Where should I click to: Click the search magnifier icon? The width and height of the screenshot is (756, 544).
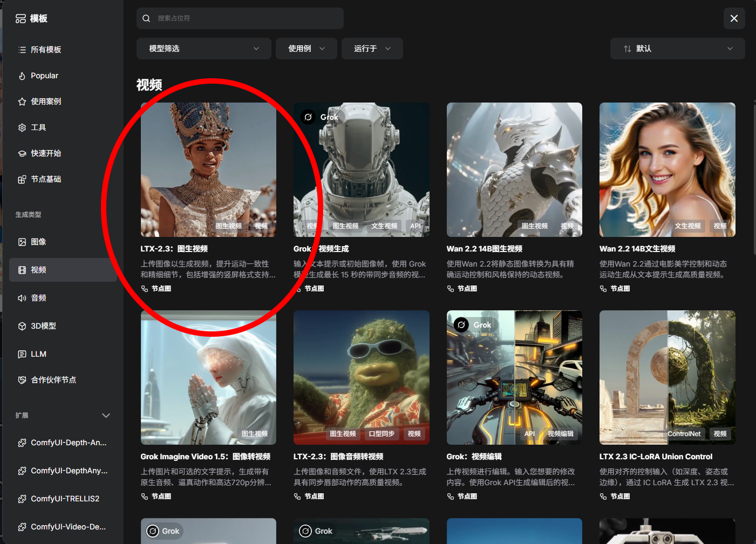(146, 18)
